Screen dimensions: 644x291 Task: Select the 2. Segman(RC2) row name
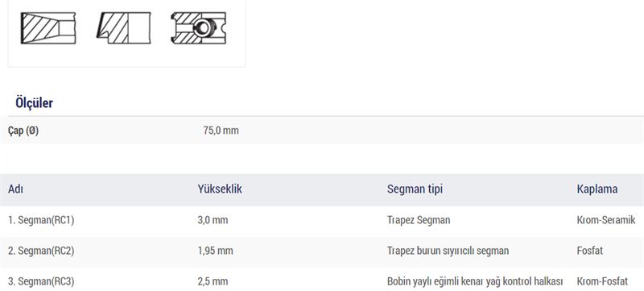(x=41, y=251)
